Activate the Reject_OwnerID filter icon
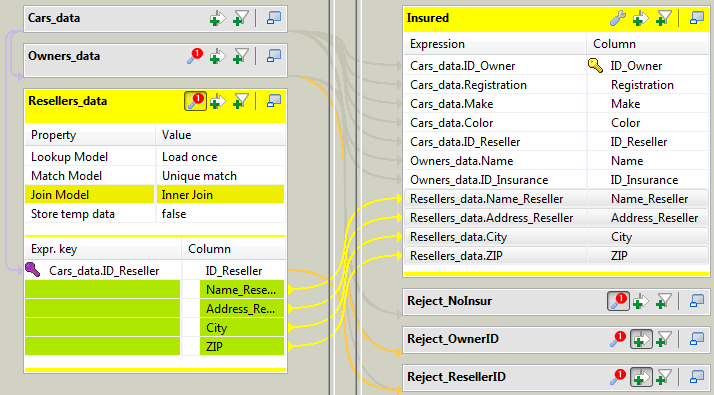This screenshot has height=395, width=714. 663,339
